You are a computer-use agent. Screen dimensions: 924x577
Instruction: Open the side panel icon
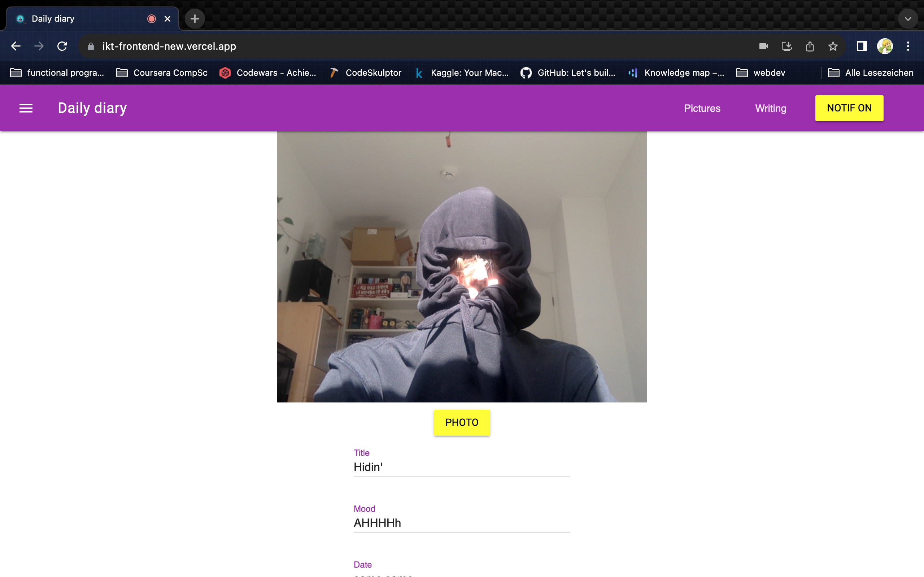[x=862, y=46]
